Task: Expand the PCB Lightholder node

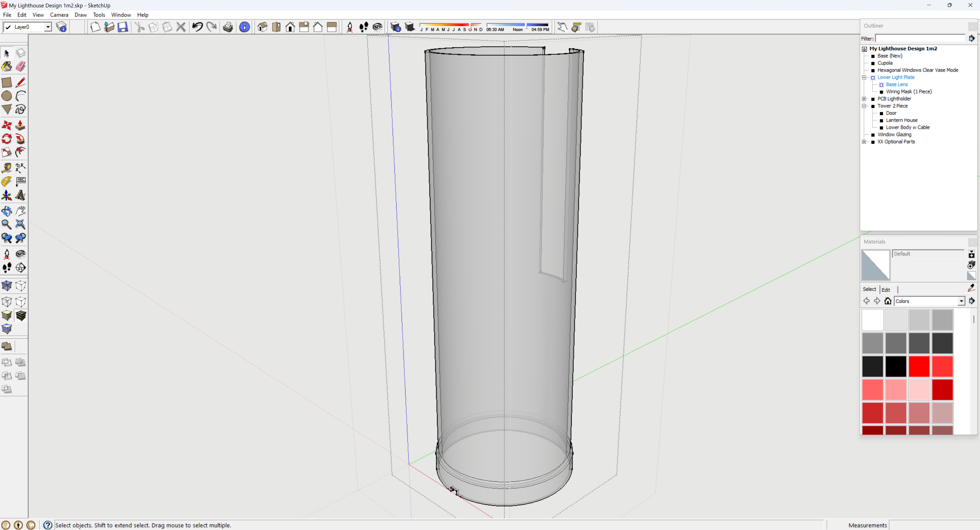Action: (864, 99)
